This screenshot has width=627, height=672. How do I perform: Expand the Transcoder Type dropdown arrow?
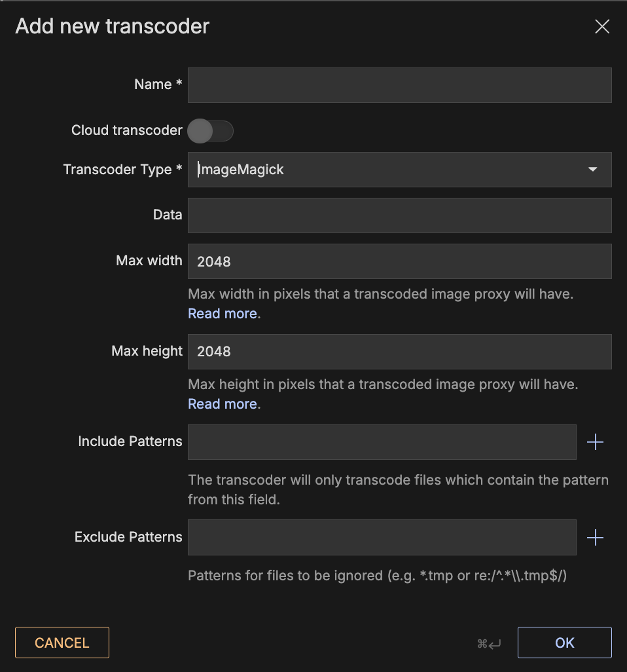[x=592, y=170]
